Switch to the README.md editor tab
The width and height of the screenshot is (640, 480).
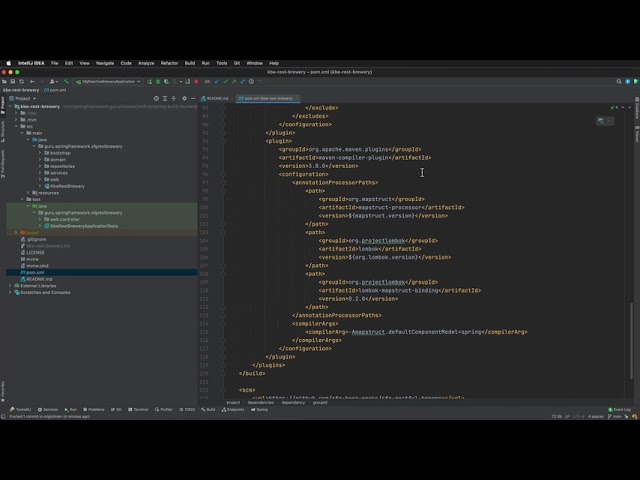[x=215, y=98]
